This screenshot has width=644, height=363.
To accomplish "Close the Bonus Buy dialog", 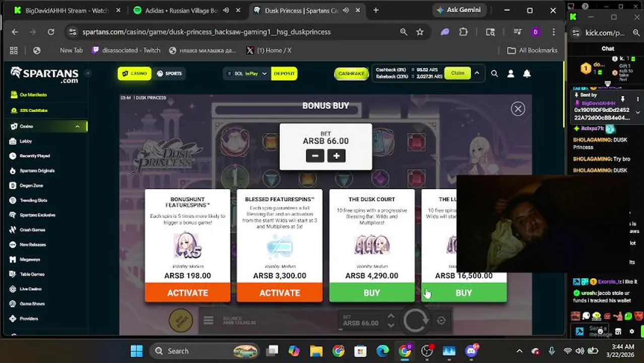I will 518,109.
